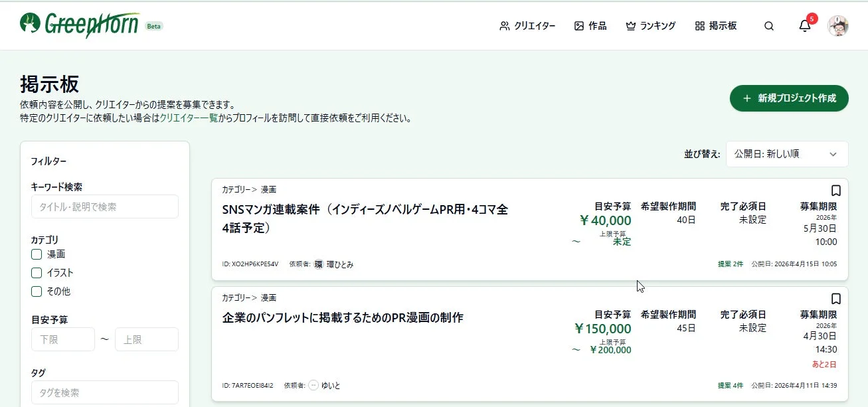Screen dimensions: 868x407
Task: Enable the その他 category checkbox
Action: (36, 291)
